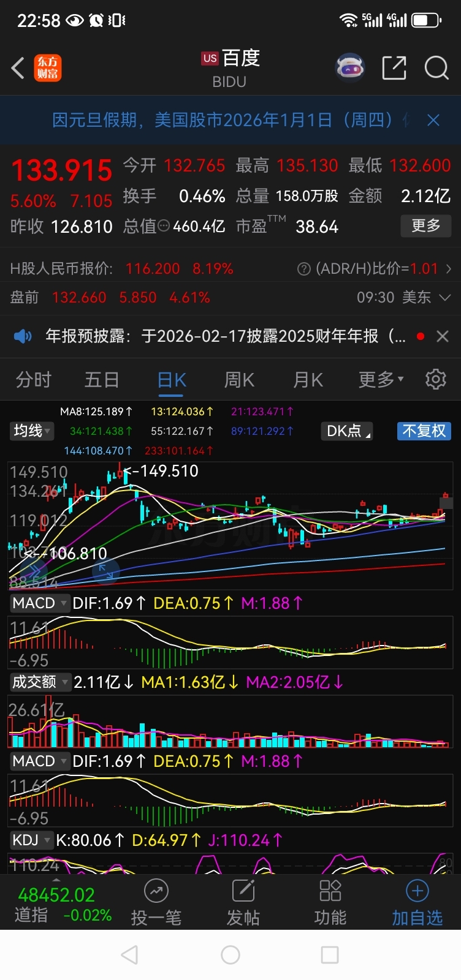Tap the battery status icon
Viewport: 461px width, 980px height.
click(426, 20)
